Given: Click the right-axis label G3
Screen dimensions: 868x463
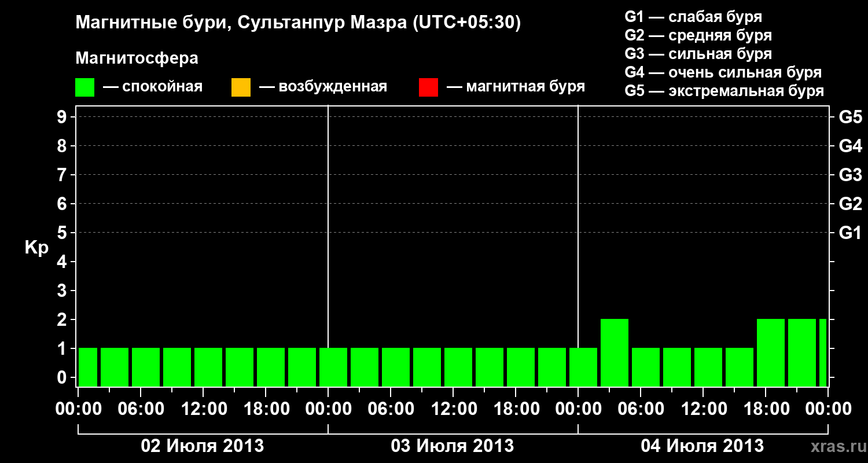Looking at the screenshot, I should point(851,175).
